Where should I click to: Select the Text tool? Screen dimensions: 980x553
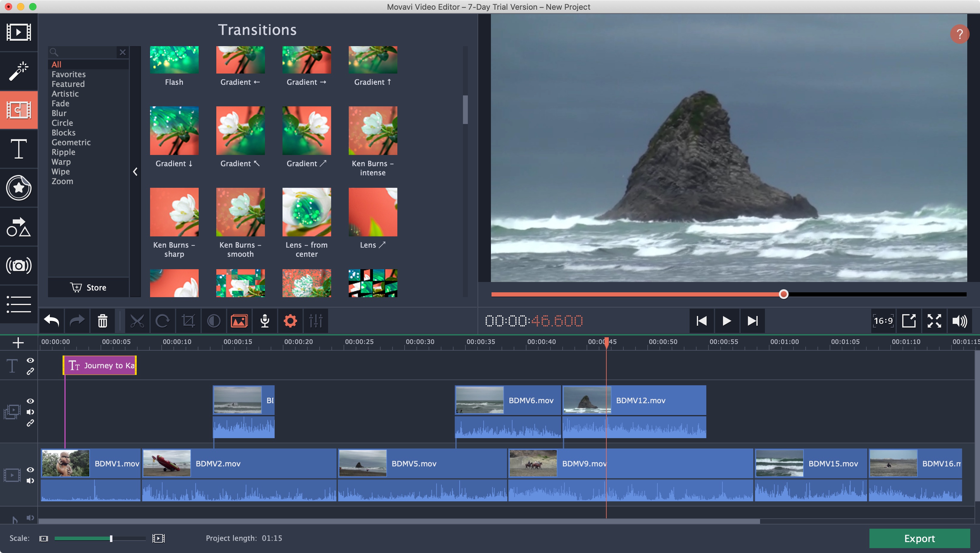point(18,148)
